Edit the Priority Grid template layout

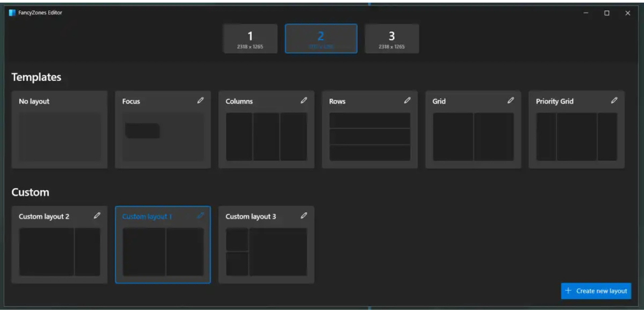pos(614,100)
